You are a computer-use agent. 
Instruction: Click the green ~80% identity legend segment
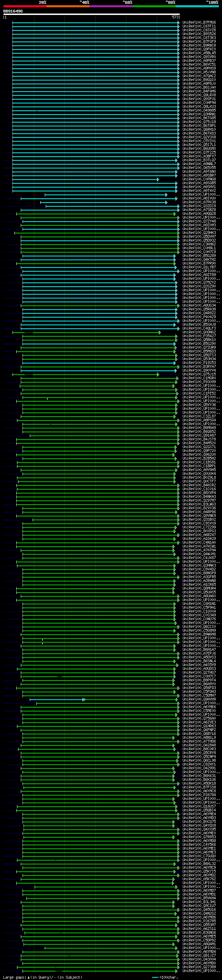[154, 6]
